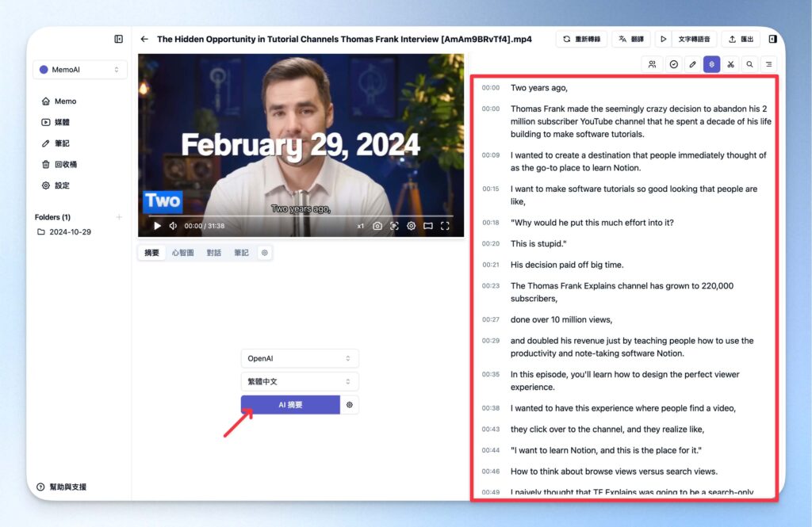This screenshot has width=812, height=527.
Task: Open transcript search magnifier icon
Action: [750, 64]
